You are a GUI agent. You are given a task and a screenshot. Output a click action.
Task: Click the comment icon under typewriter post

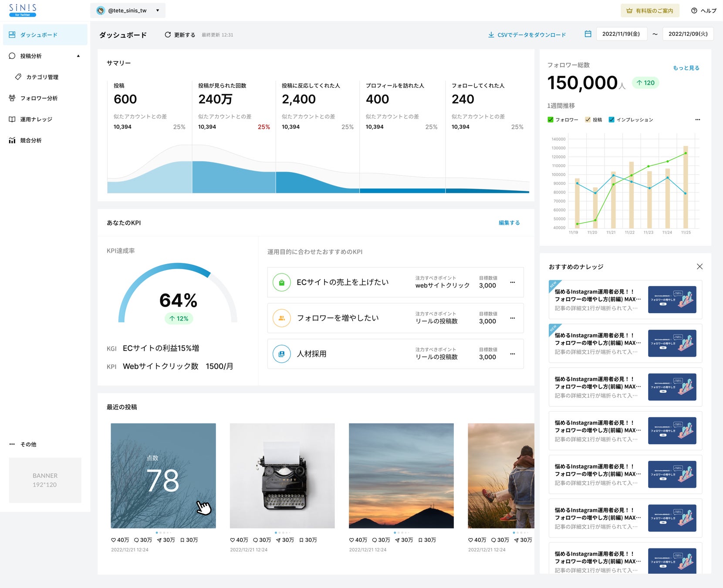(x=255, y=540)
